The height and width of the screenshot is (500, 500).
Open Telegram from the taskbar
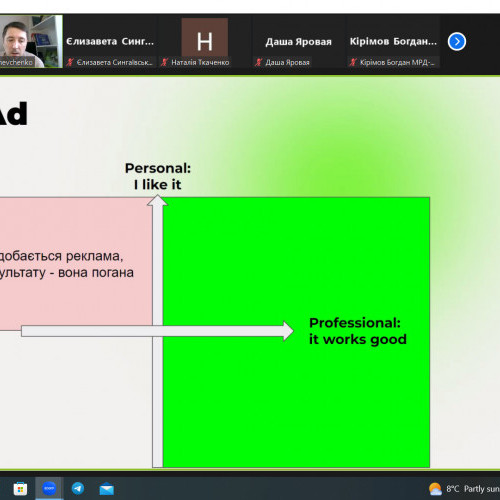[x=78, y=489]
